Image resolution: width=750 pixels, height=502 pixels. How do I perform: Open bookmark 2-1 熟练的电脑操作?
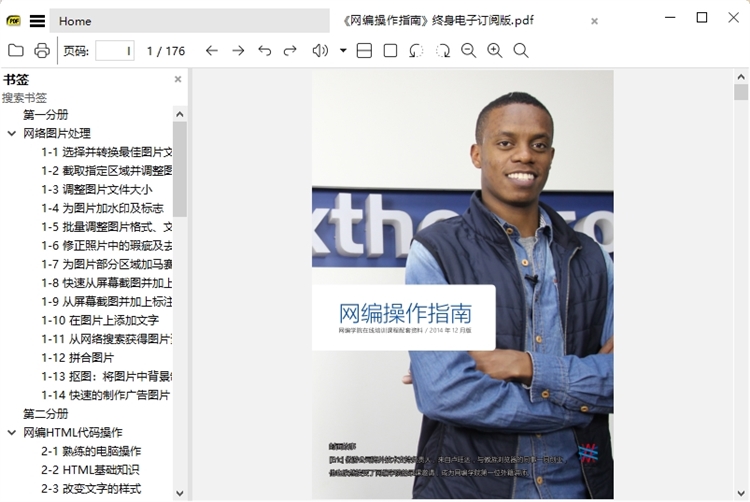click(x=91, y=451)
